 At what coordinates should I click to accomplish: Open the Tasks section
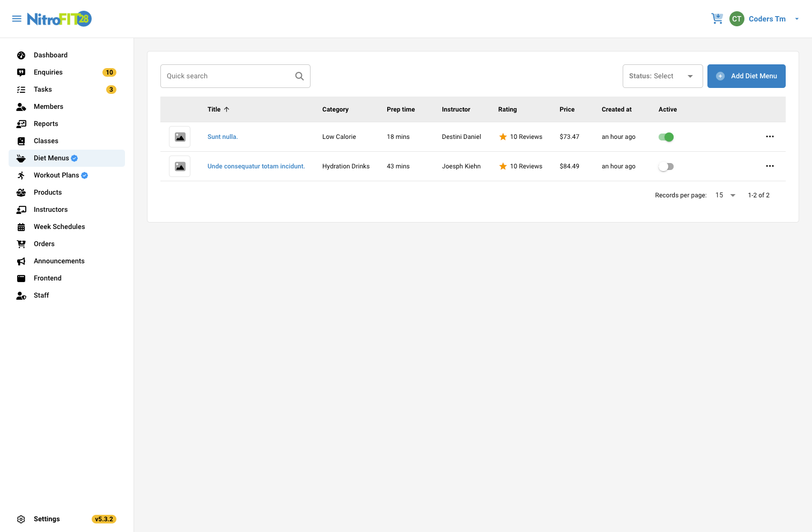[43, 89]
